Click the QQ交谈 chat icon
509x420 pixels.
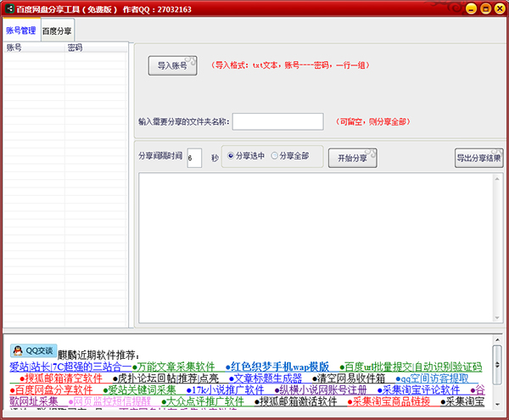(32, 350)
